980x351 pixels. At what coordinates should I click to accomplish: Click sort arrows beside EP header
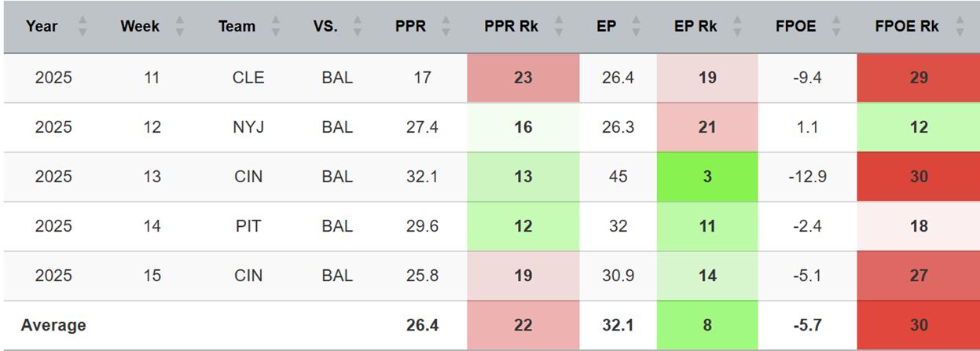(x=637, y=27)
